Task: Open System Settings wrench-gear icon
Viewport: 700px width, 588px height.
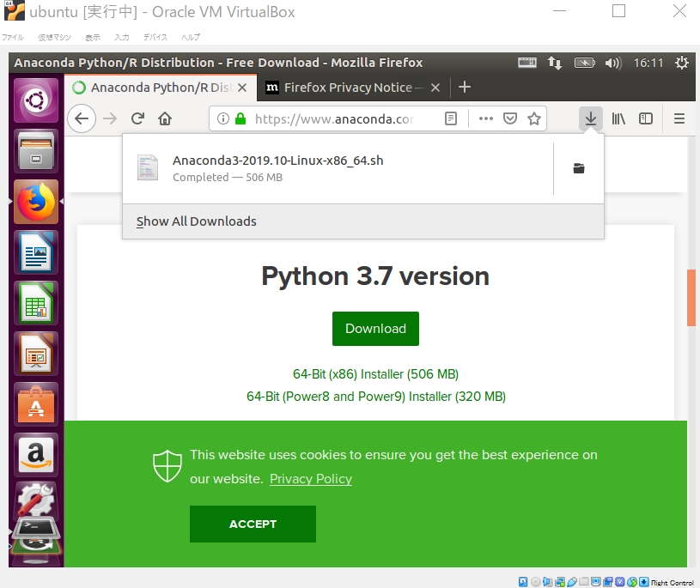Action: 36,499
